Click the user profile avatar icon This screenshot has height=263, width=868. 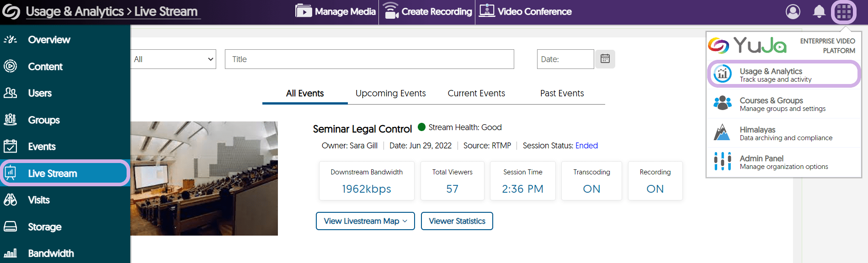(793, 11)
